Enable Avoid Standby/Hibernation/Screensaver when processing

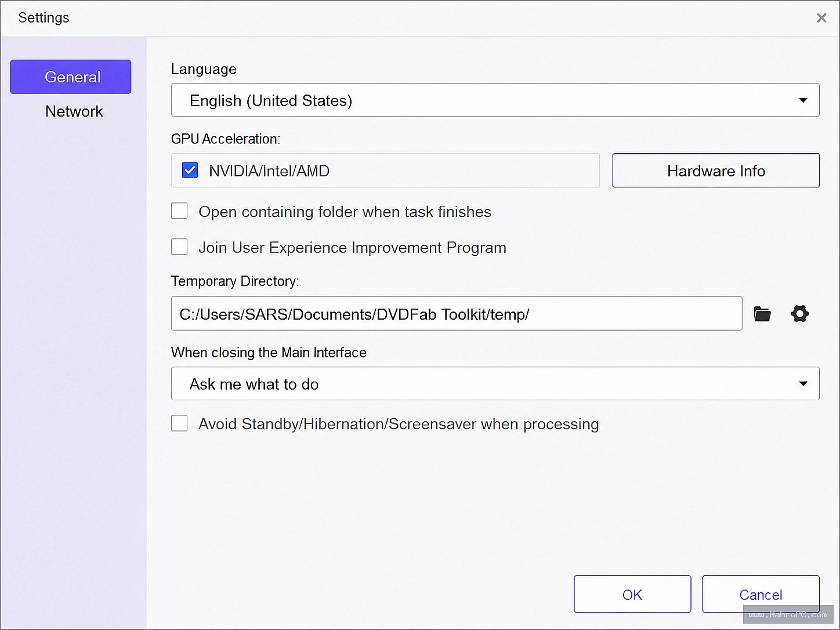point(179,423)
